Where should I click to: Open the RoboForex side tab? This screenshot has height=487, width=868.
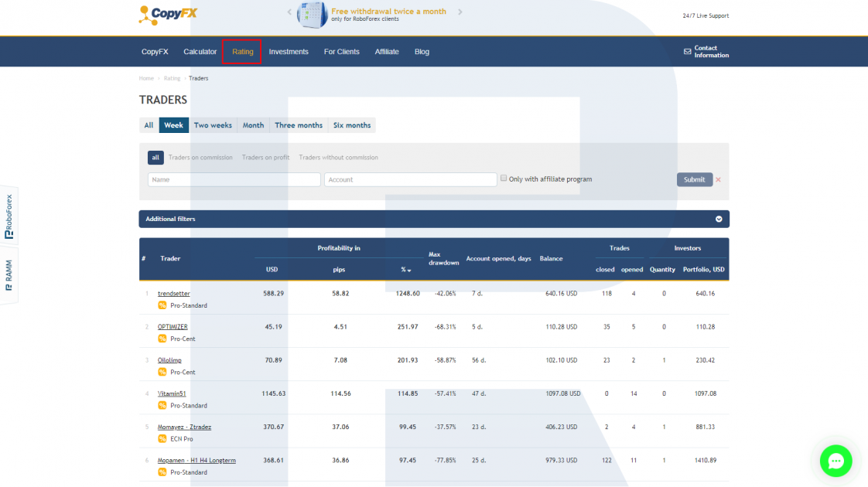(9, 216)
